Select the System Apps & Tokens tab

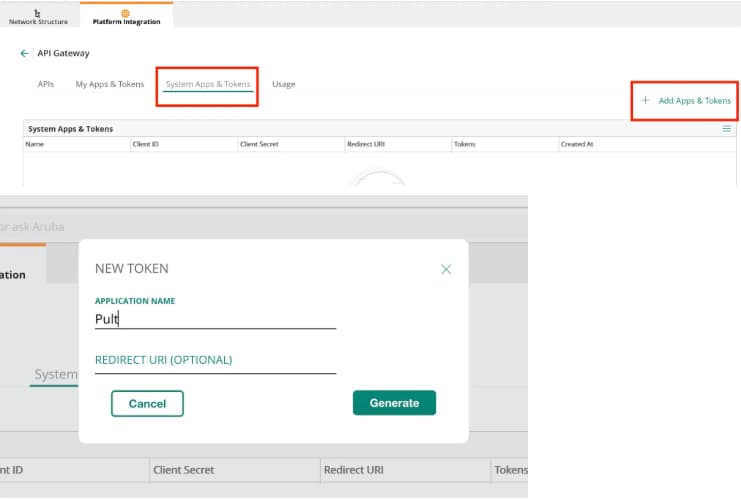(x=208, y=84)
